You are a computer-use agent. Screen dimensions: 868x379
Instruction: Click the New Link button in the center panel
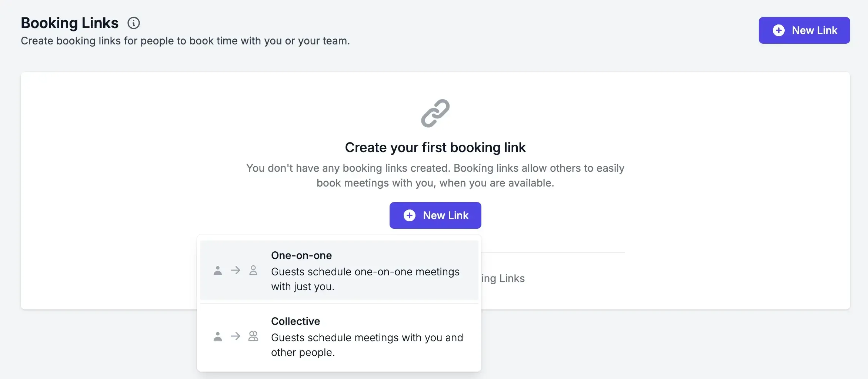[x=435, y=215]
